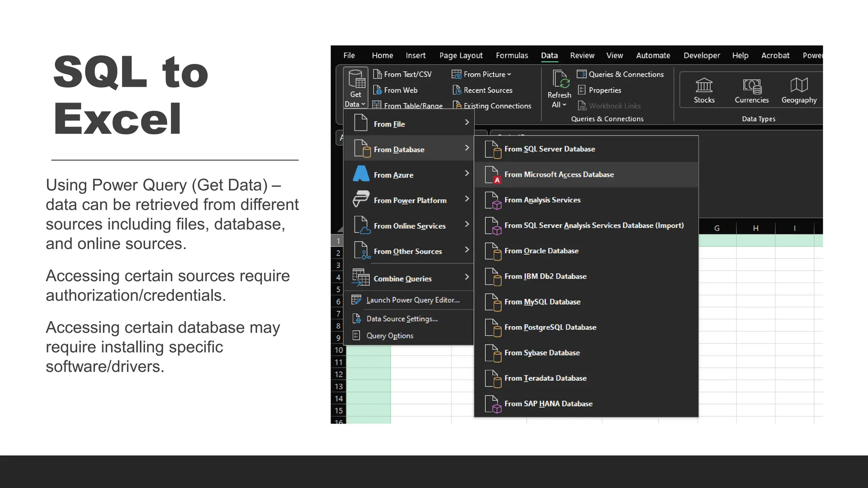Open the File tab
The width and height of the screenshot is (868, 488).
click(x=349, y=55)
